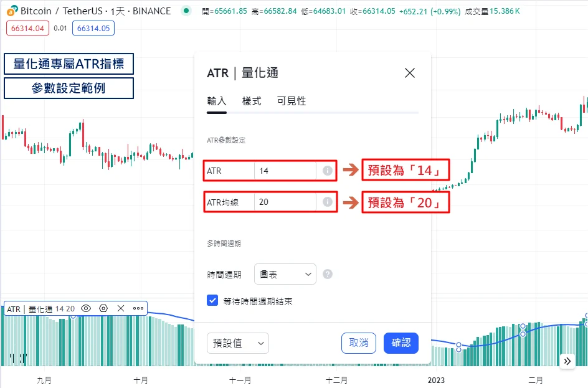Show info tooltip icon for ATR
The width and height of the screenshot is (588, 388).
(x=328, y=171)
